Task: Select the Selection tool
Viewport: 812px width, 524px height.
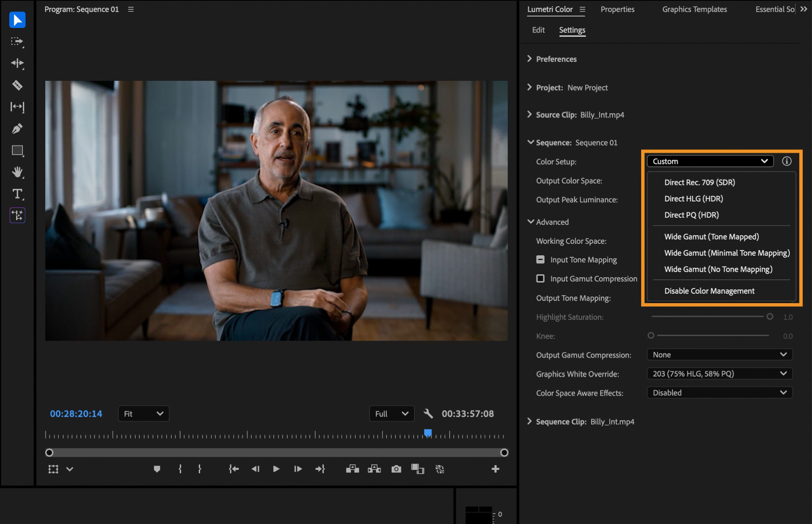Action: click(x=17, y=20)
